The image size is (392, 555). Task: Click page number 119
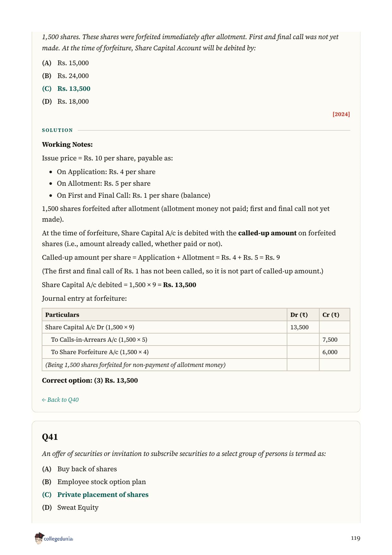[x=355, y=538]
